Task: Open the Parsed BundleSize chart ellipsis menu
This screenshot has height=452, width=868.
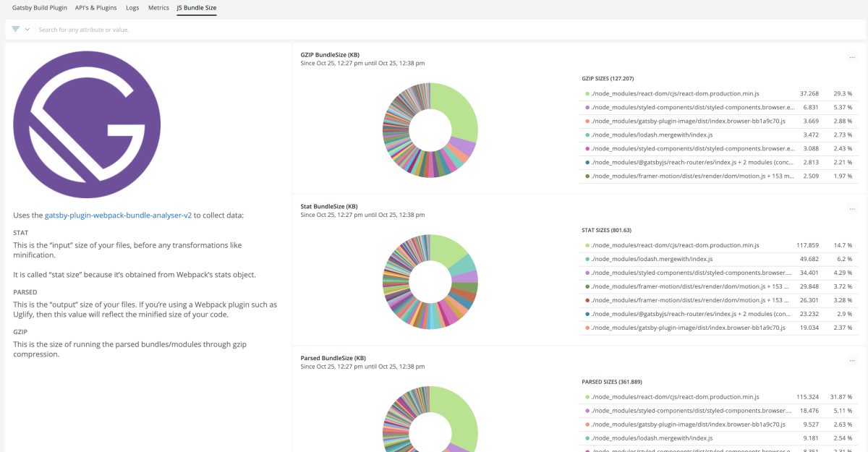Action: point(852,360)
